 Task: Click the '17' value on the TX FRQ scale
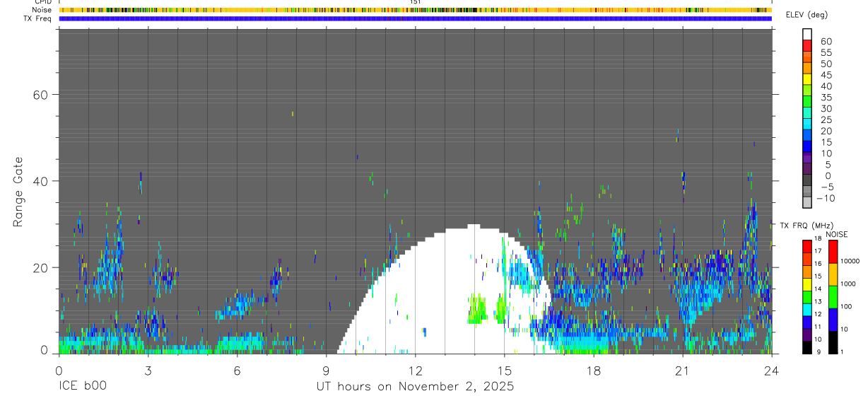coord(818,251)
